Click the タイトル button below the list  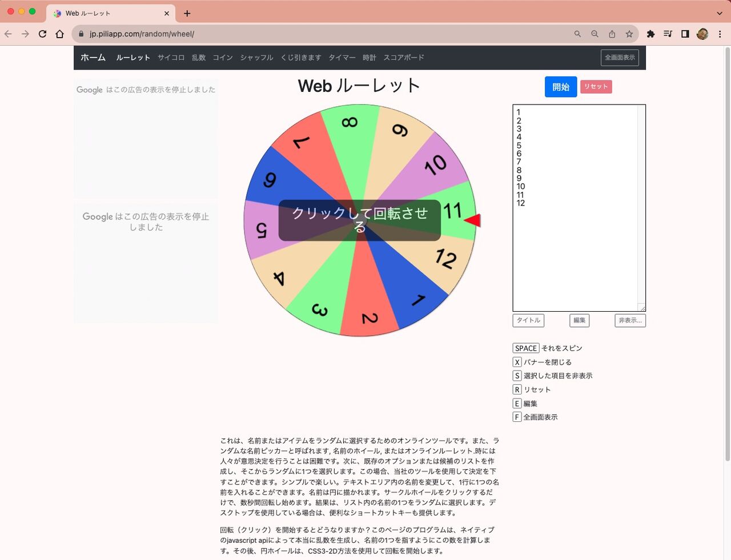pyautogui.click(x=528, y=320)
